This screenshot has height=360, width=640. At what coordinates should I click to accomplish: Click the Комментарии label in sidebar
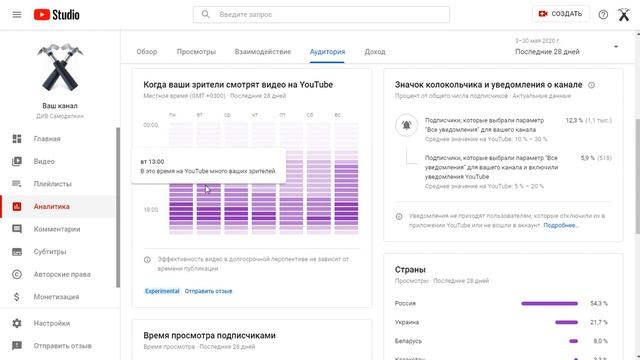57,229
